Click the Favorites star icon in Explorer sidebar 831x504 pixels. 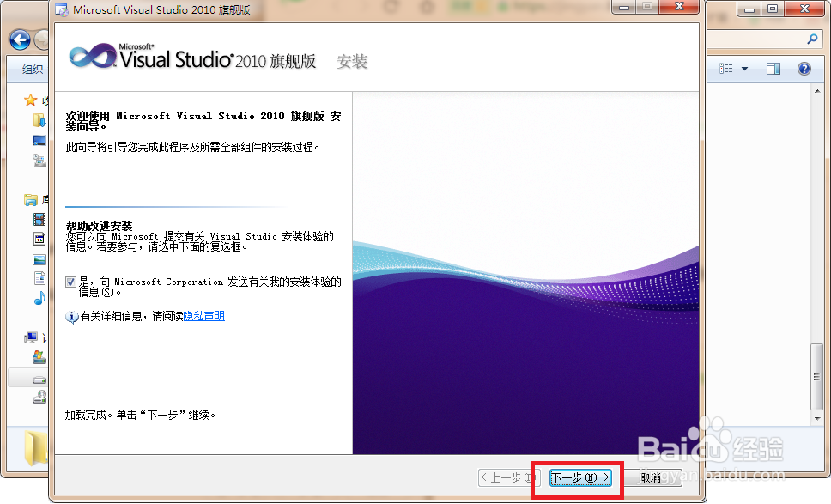[31, 100]
